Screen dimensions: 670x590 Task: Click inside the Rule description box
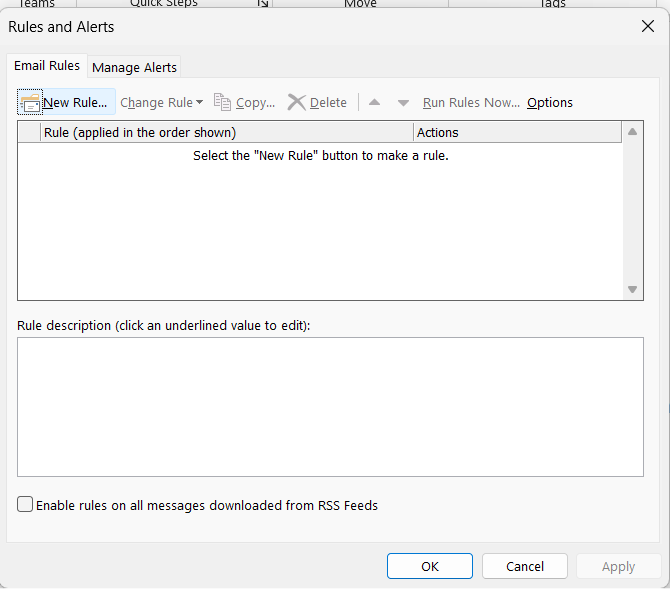click(330, 406)
